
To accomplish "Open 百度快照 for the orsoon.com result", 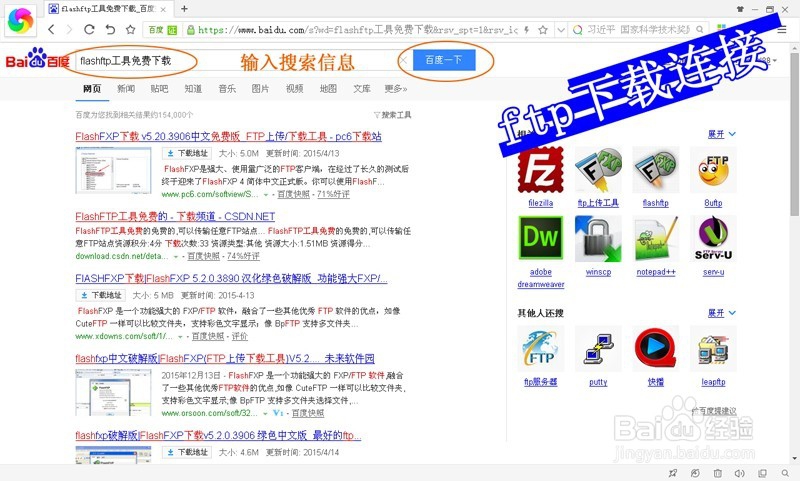I will pyautogui.click(x=308, y=413).
